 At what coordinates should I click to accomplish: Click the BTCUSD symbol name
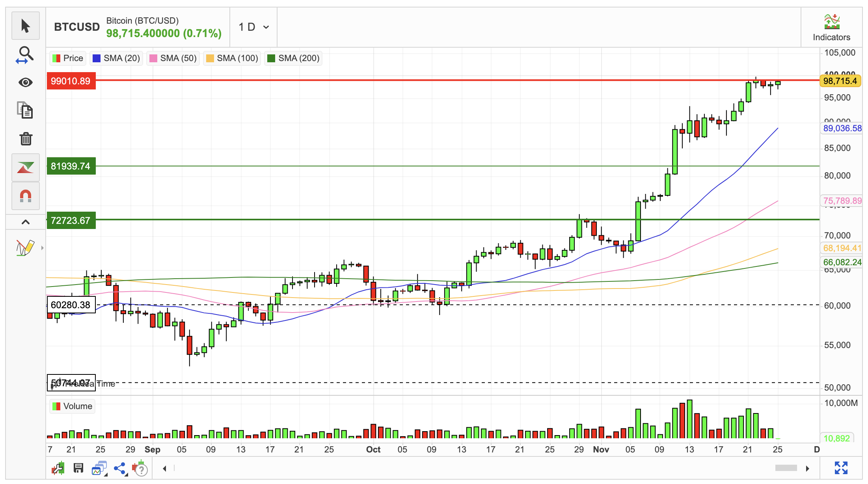pos(77,27)
